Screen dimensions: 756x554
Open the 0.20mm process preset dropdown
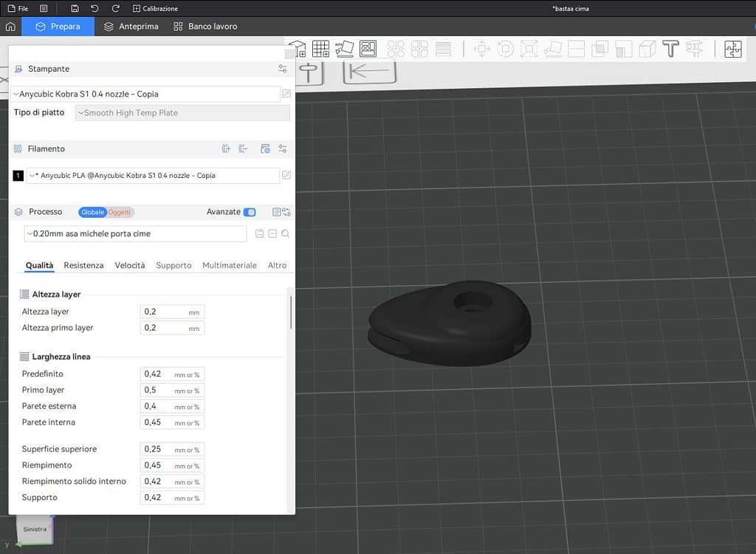pyautogui.click(x=136, y=233)
